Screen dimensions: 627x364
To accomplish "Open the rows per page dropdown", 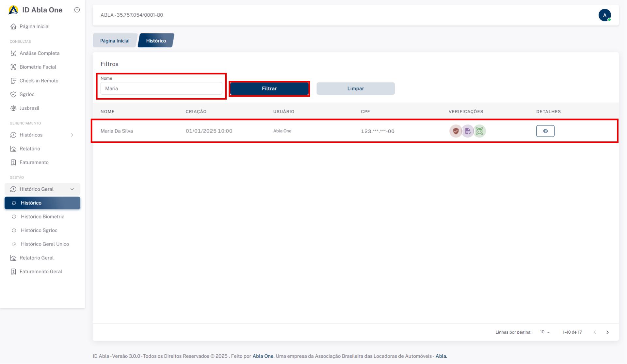I will [x=545, y=332].
